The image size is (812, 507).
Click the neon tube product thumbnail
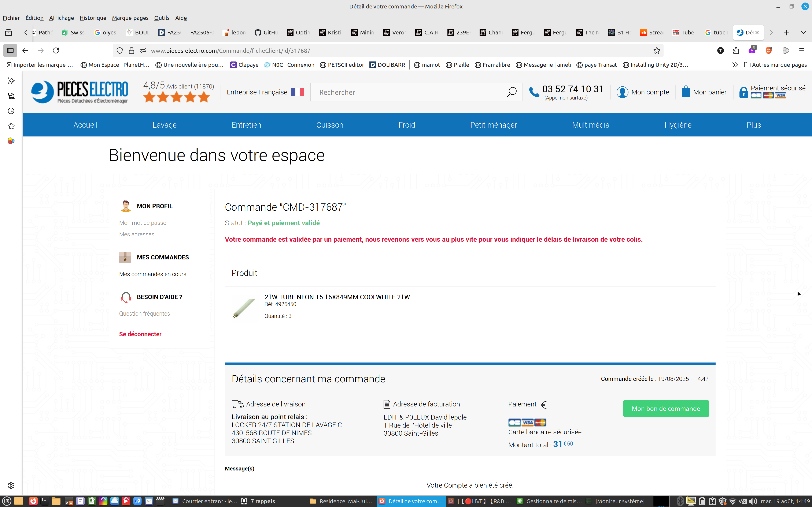(245, 308)
